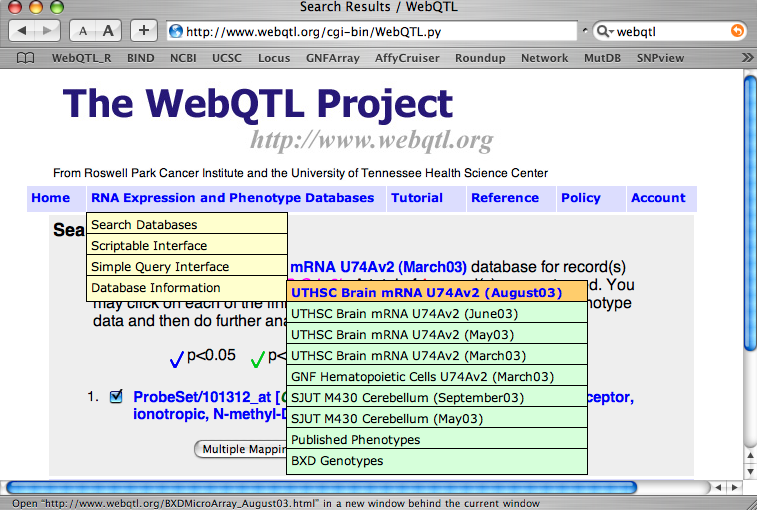This screenshot has height=510, width=757.
Task: Click the browser back arrow button
Action: point(24,31)
